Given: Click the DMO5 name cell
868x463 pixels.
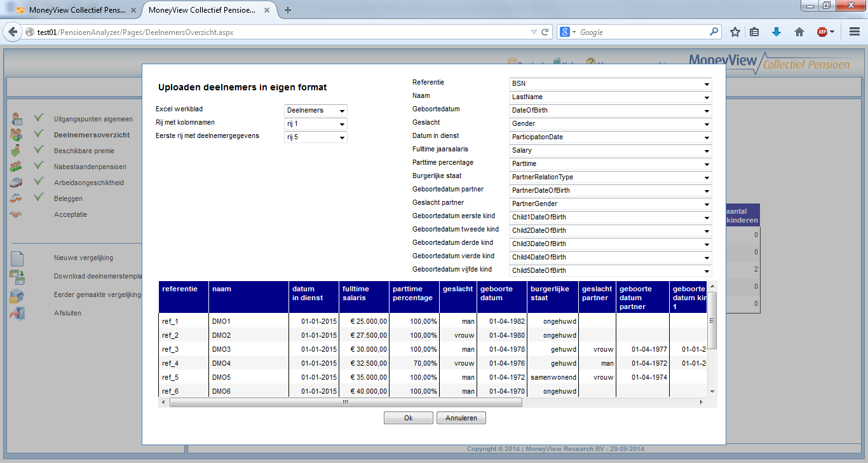Looking at the screenshot, I should (x=248, y=377).
